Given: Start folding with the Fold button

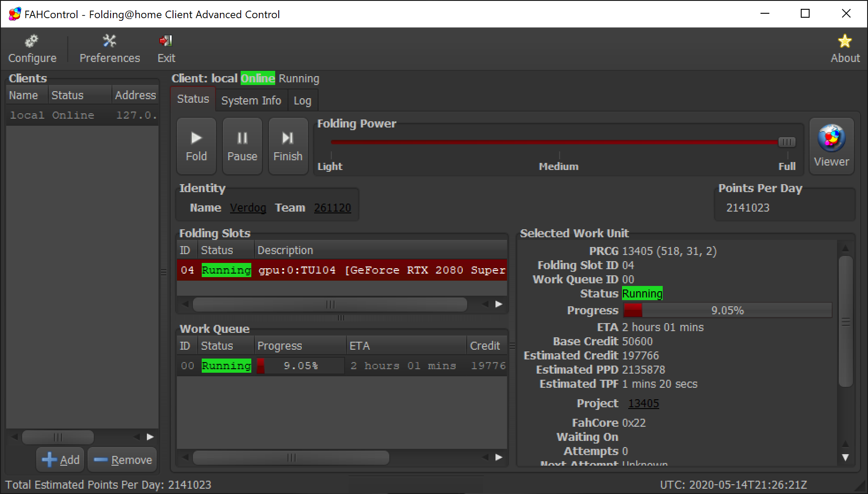Looking at the screenshot, I should (196, 146).
